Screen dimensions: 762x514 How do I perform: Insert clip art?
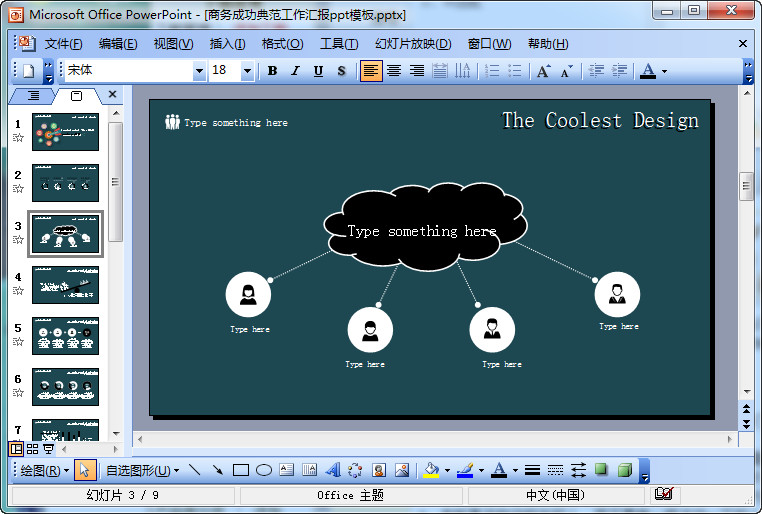click(x=379, y=470)
